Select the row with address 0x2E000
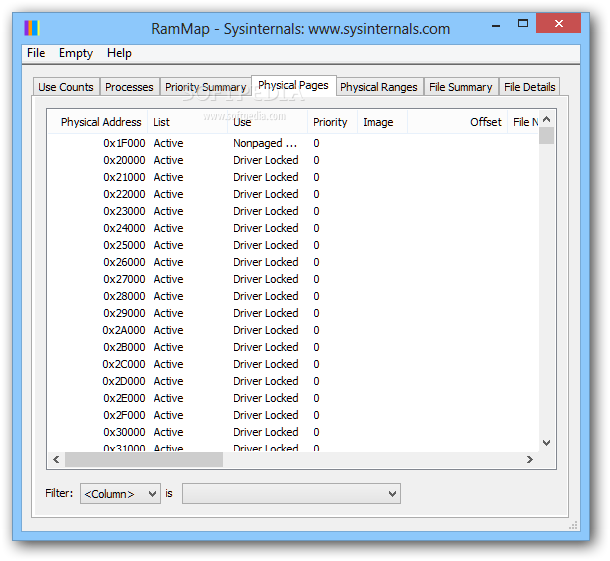This screenshot has height=561, width=610. click(293, 398)
